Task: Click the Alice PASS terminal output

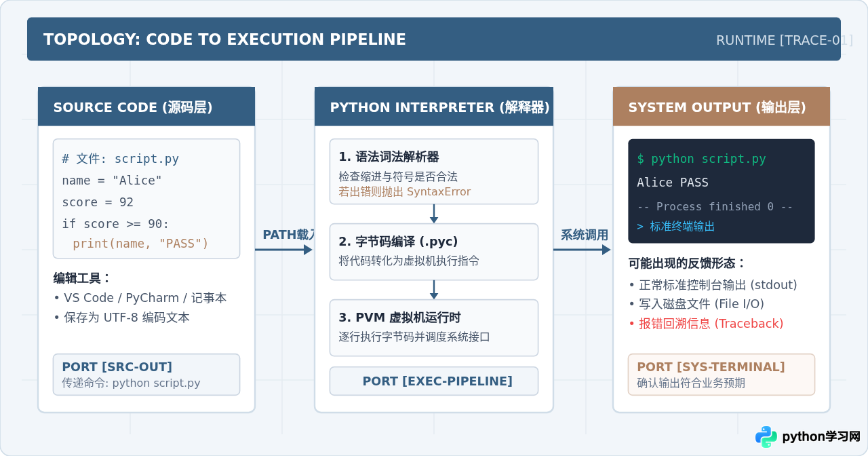Action: click(x=673, y=182)
